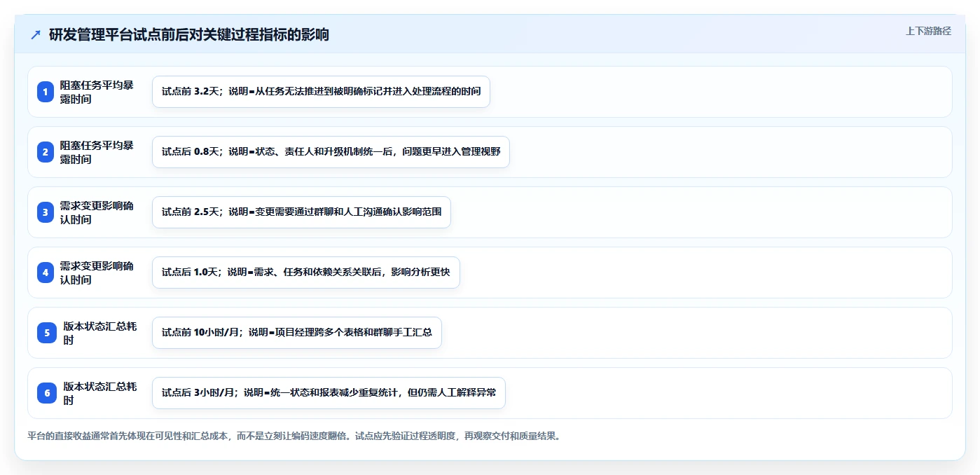Screen dimensions: 980x475
Task: Select step badge number 4
Action: pos(46,273)
